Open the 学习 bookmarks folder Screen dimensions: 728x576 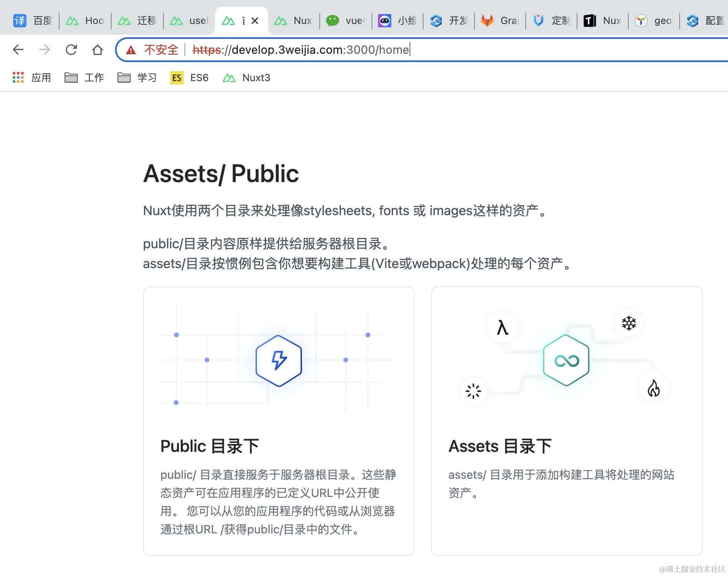tap(137, 78)
